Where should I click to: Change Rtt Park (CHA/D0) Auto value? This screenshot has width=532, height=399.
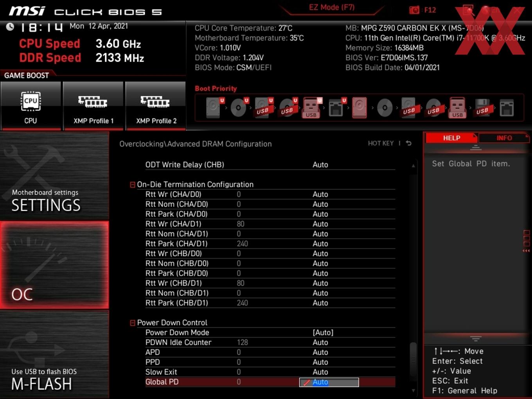pos(320,214)
